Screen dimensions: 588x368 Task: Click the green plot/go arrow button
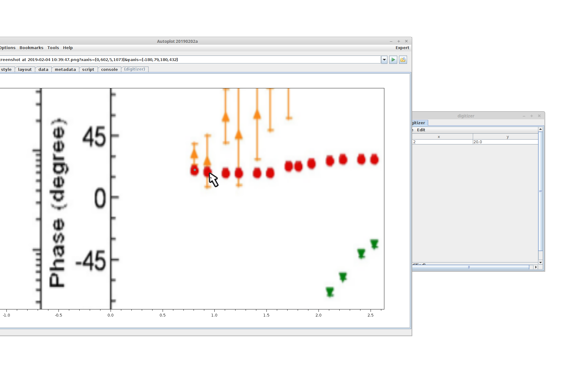point(393,60)
